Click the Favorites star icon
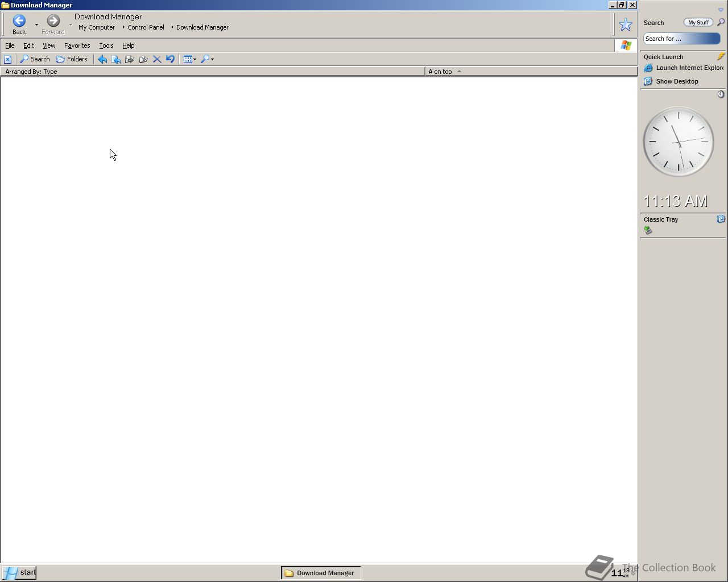 [x=626, y=24]
